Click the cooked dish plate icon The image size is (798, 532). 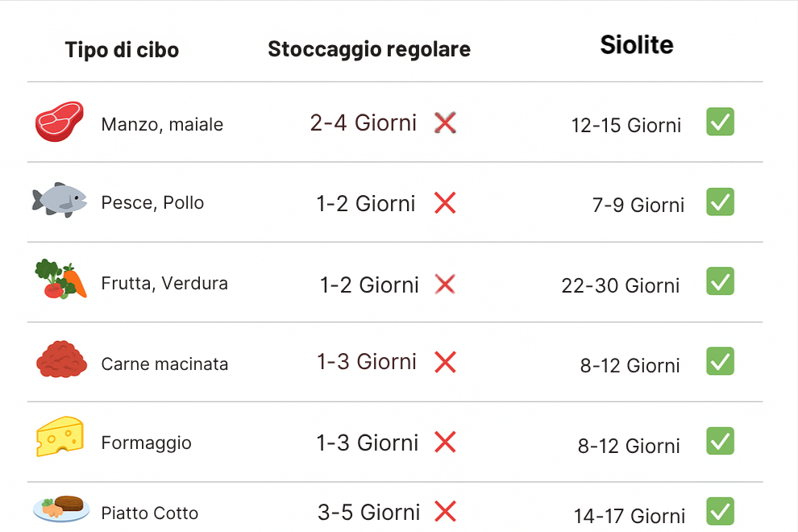(61, 508)
